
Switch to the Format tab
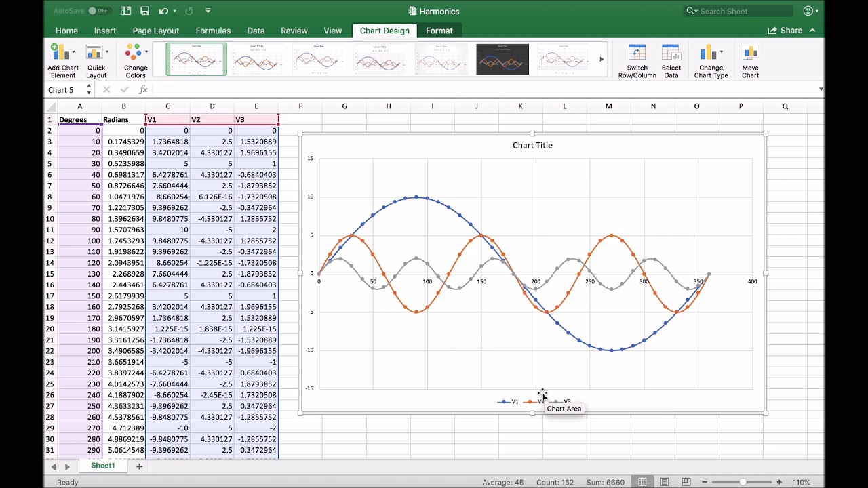(x=439, y=30)
